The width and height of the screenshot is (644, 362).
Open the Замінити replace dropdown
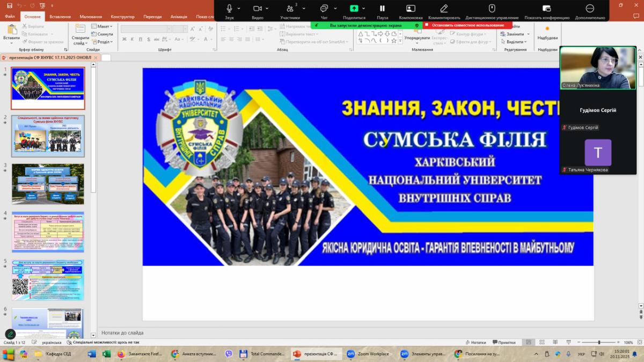tap(515, 34)
